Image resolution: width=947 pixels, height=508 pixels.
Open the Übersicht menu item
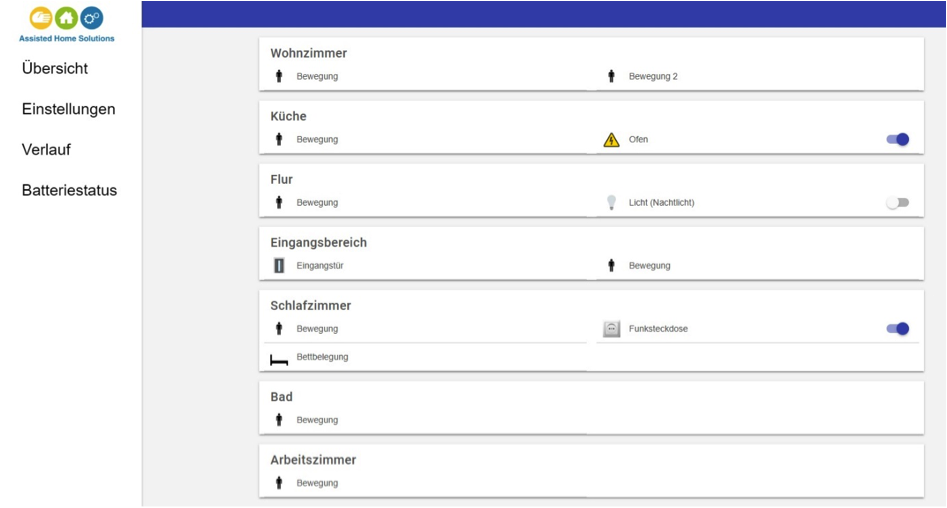(55, 68)
